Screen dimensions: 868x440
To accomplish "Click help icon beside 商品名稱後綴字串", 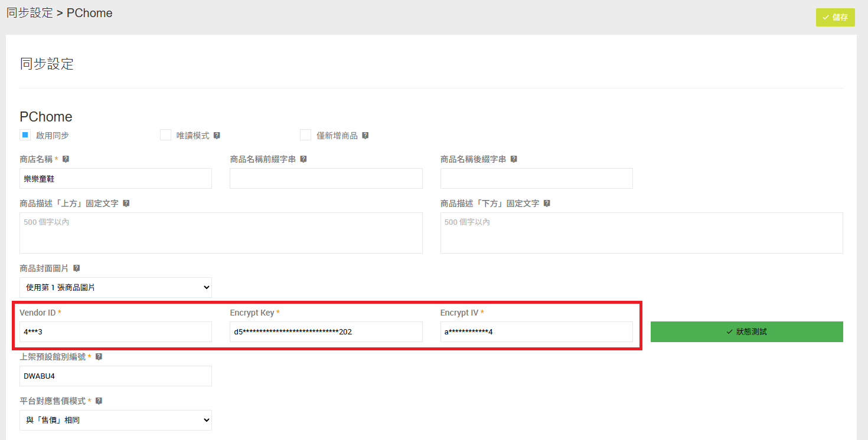I will click(x=514, y=159).
